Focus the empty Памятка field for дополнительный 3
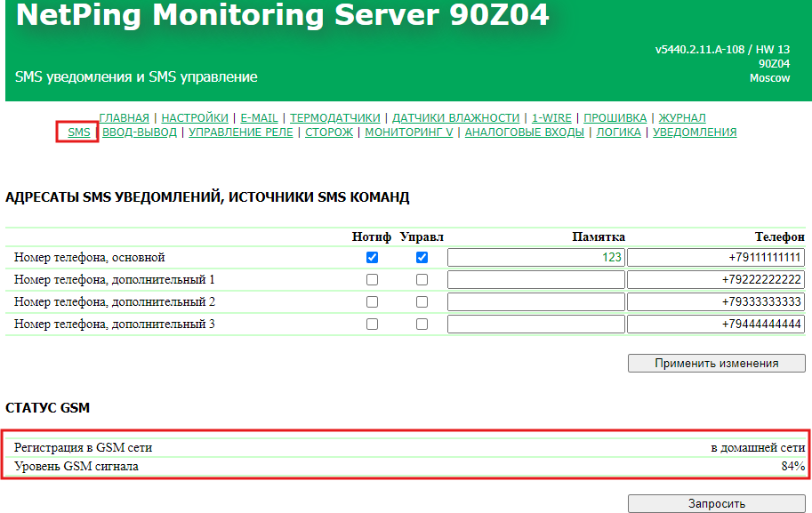Image resolution: width=812 pixels, height=513 pixels. pyautogui.click(x=535, y=325)
